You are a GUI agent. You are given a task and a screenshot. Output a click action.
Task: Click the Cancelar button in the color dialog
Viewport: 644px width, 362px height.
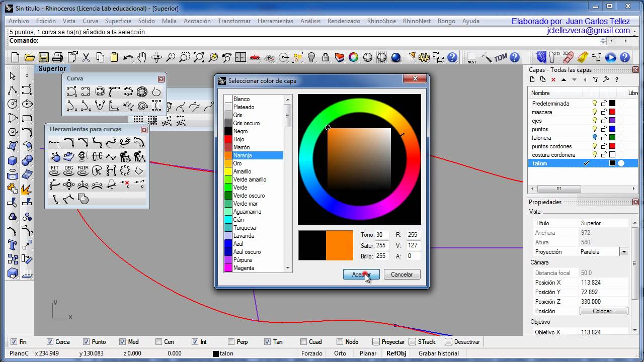click(x=402, y=275)
